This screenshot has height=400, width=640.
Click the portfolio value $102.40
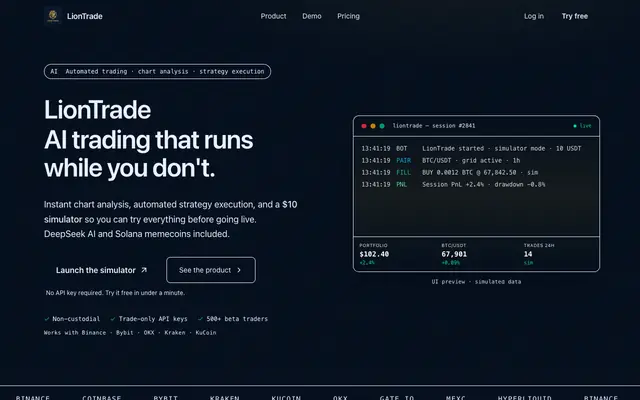374,254
